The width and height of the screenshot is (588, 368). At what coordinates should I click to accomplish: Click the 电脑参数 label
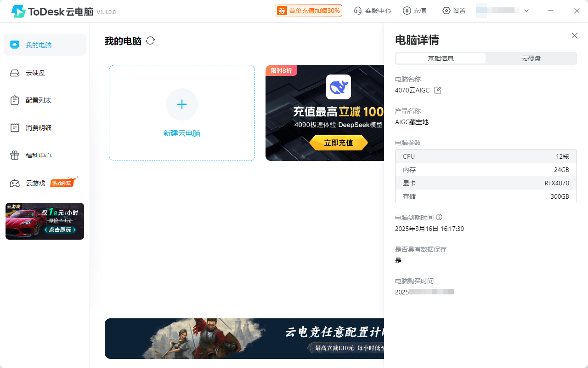click(x=408, y=143)
